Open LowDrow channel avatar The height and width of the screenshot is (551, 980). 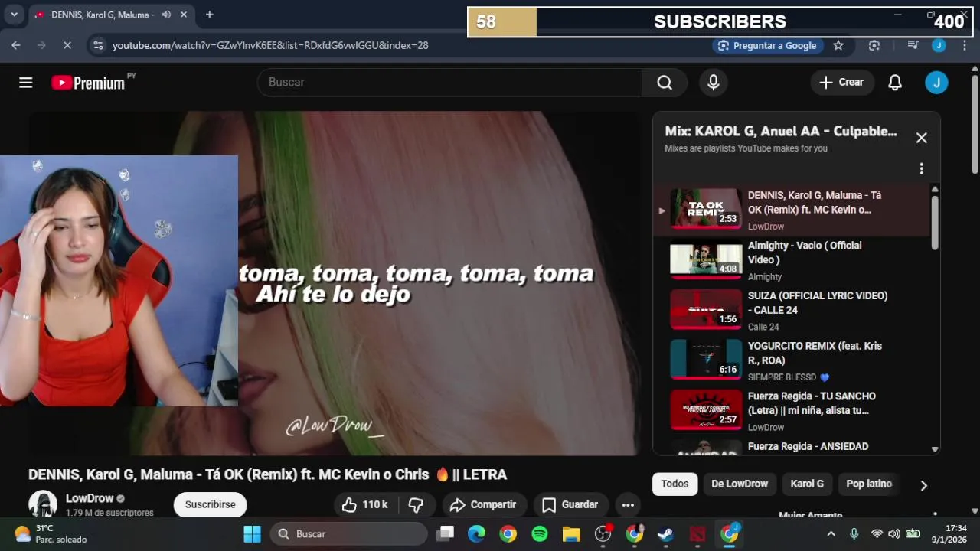43,504
